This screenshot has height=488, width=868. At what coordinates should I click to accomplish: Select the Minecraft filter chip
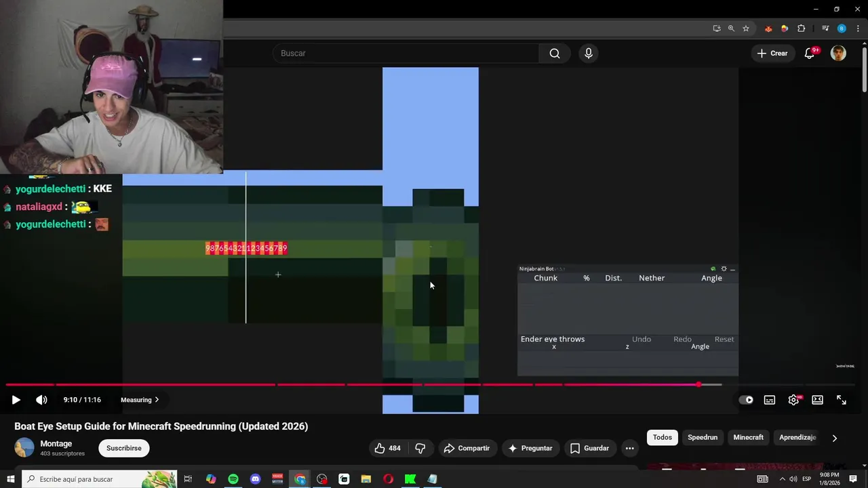[748, 437]
